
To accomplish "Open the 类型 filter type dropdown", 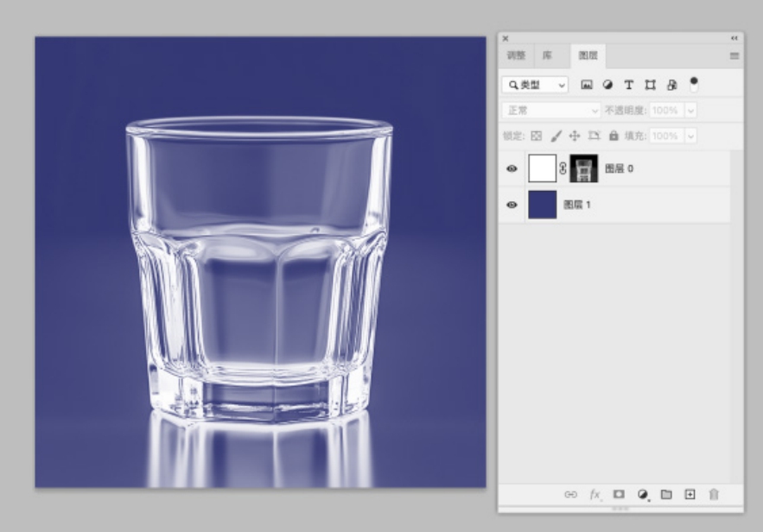I will [x=537, y=85].
